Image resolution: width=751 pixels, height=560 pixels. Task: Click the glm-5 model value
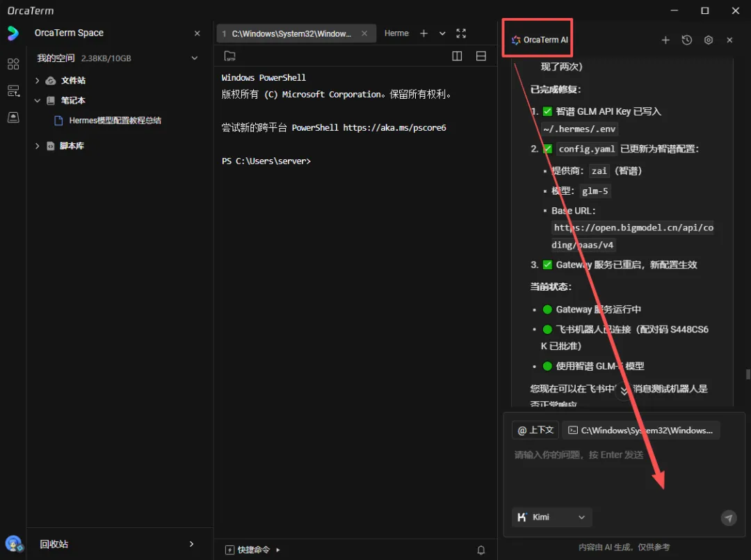pyautogui.click(x=595, y=191)
